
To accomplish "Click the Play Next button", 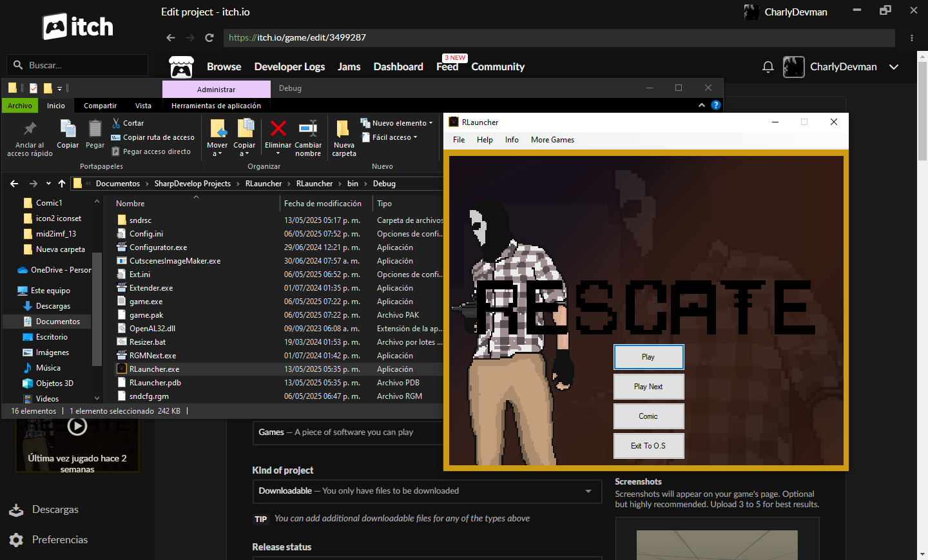I will pos(648,387).
